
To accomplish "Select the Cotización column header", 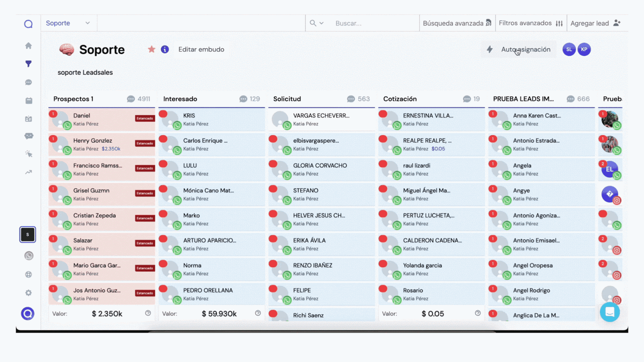I will tap(432, 99).
